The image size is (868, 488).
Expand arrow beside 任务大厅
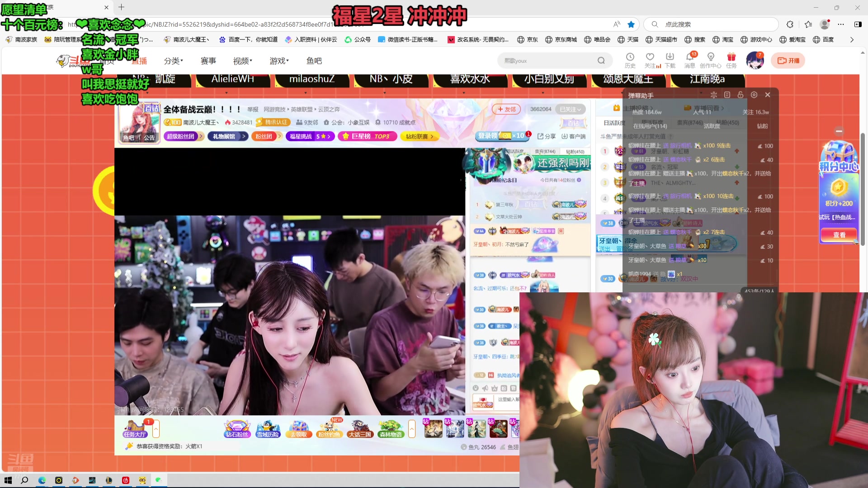[x=156, y=428]
